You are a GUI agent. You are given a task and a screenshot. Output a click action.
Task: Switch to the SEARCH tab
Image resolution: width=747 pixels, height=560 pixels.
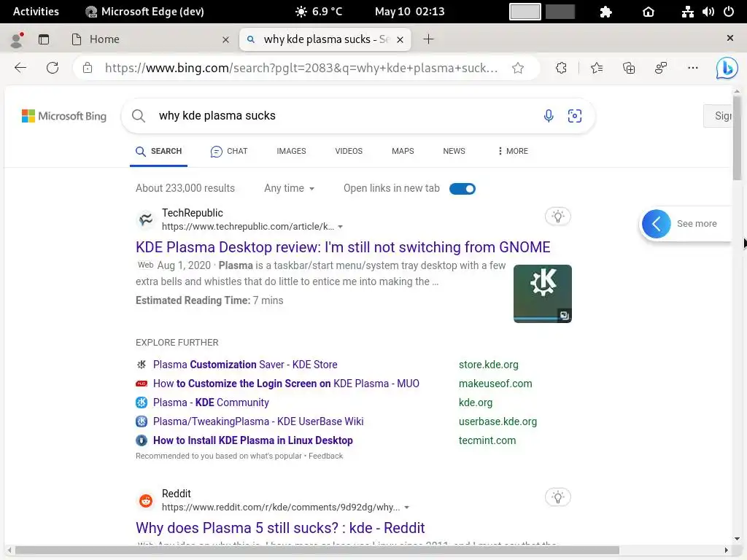(158, 151)
